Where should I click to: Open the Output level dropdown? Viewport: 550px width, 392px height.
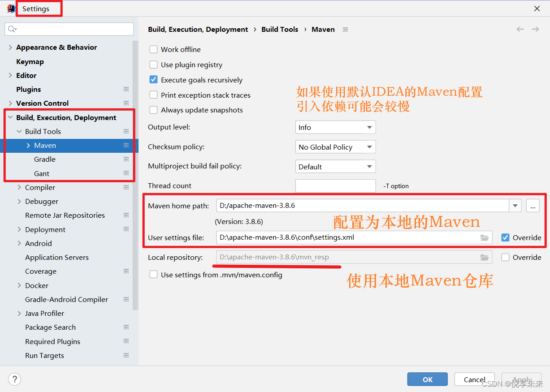[x=335, y=127]
